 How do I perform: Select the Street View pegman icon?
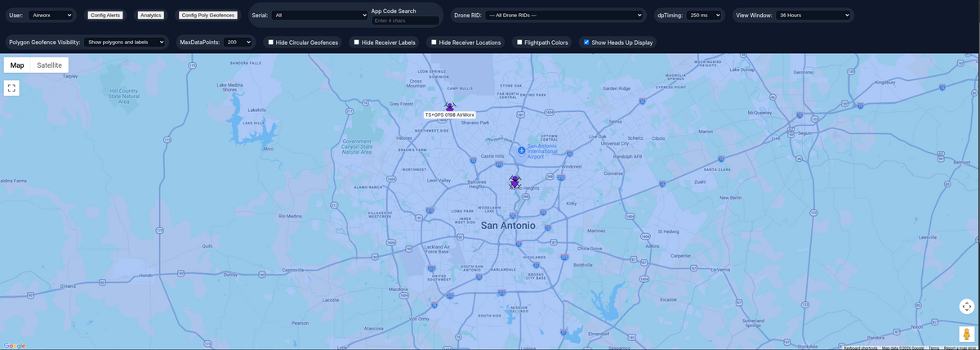pos(967,334)
